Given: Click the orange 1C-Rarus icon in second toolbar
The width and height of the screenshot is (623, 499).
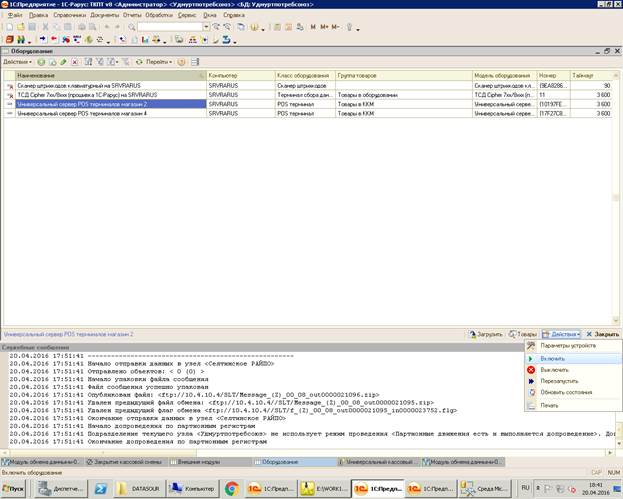Looking at the screenshot, I should pyautogui.click(x=10, y=39).
